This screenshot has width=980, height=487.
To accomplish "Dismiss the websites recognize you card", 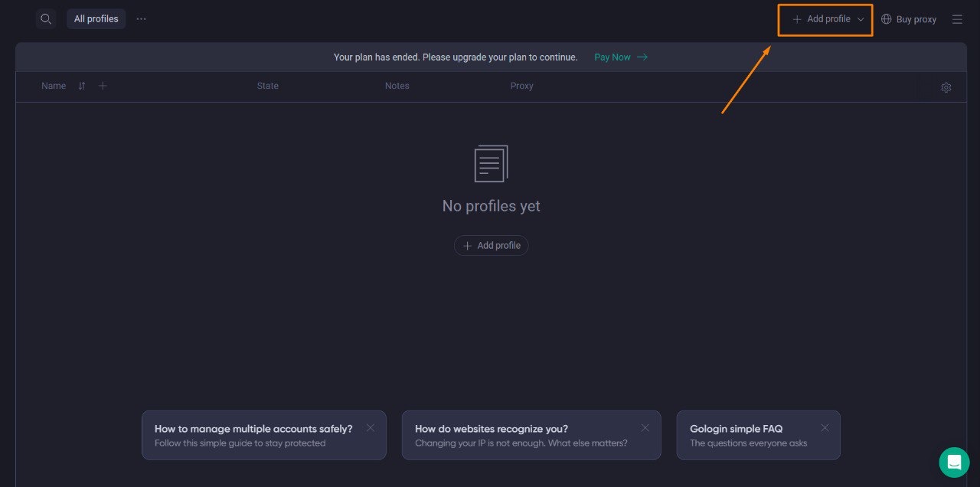I will pos(645,427).
